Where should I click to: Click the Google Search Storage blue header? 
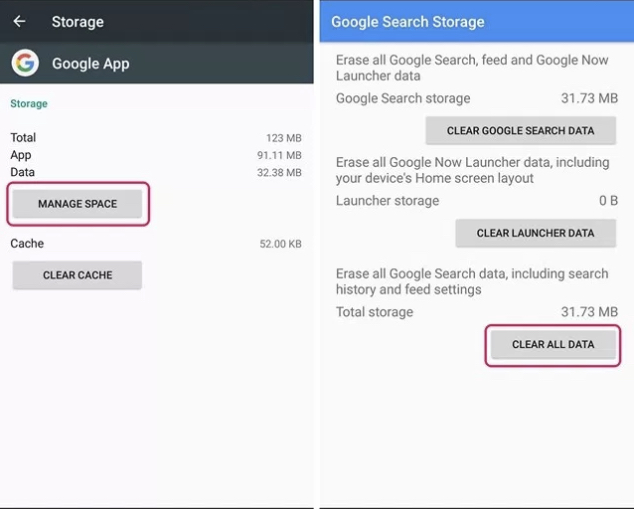[476, 21]
